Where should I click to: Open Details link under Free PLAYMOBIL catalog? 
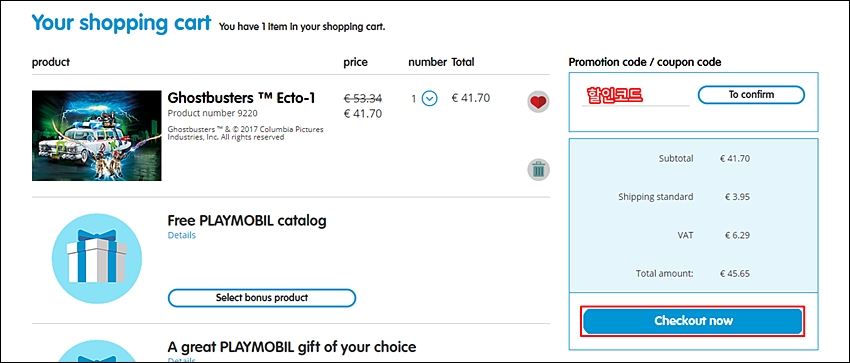coord(182,235)
